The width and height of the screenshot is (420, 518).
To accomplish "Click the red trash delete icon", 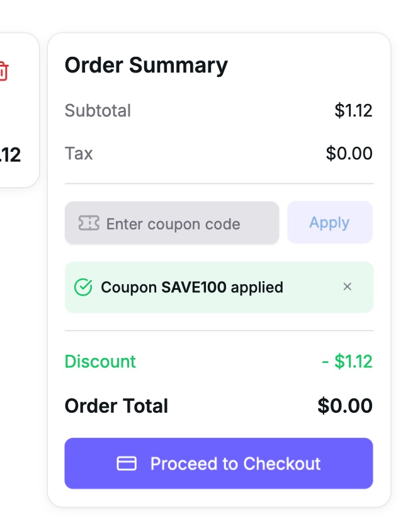I will click(x=3, y=71).
